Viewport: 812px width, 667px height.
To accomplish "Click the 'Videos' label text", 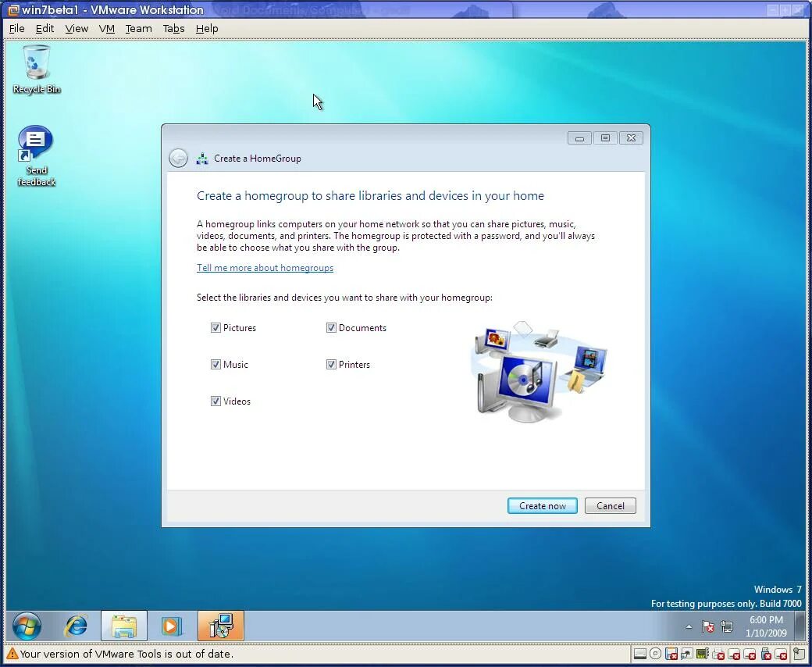I will (237, 401).
